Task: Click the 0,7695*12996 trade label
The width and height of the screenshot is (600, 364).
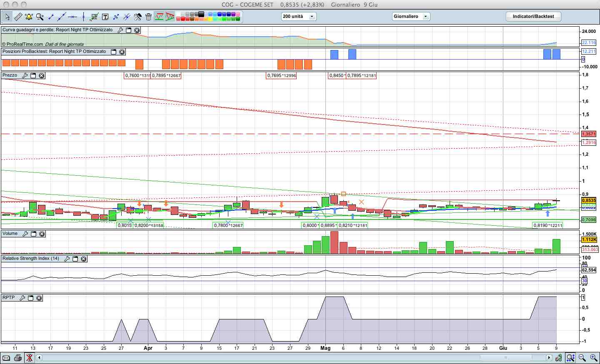Action: pyautogui.click(x=282, y=75)
